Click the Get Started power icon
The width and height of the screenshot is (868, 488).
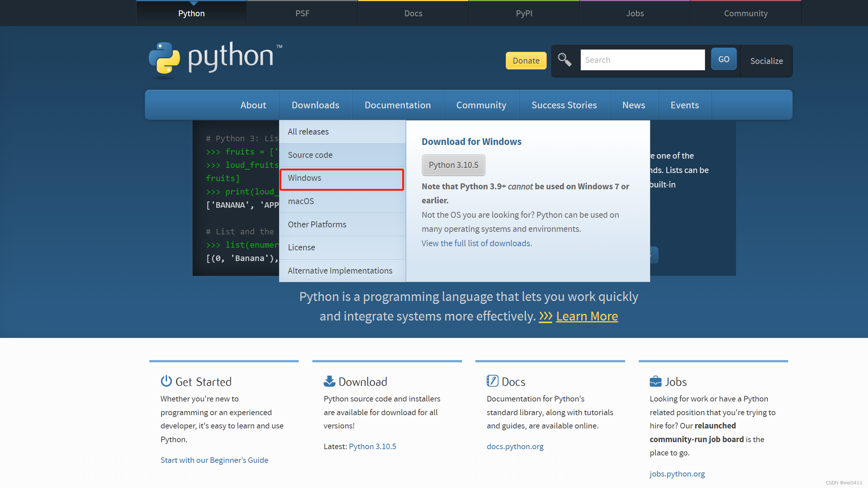[x=165, y=381]
